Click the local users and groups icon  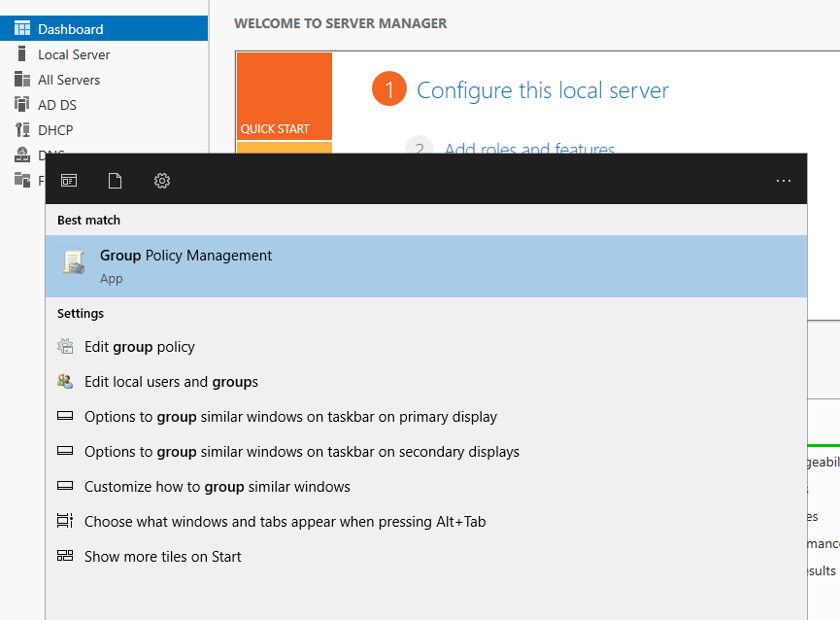pos(65,381)
